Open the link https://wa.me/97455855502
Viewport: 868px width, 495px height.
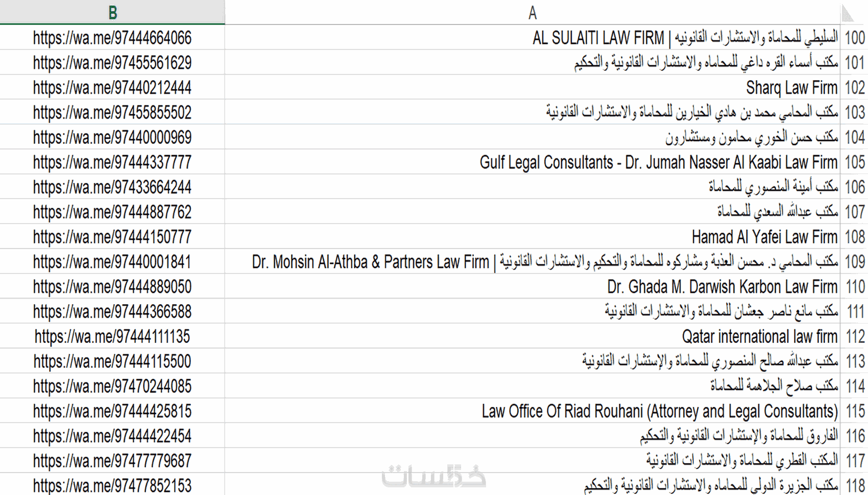click(x=112, y=112)
